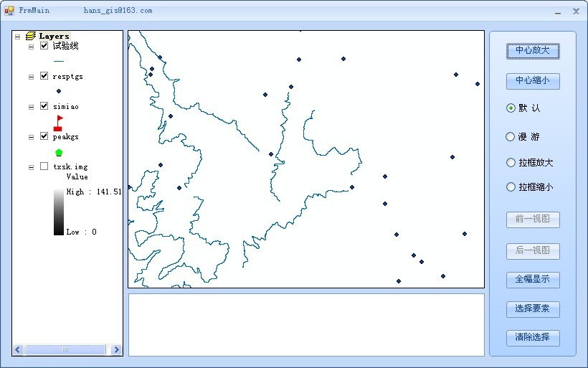
Task: Click the 'Value' legend heading
Action: [77, 176]
